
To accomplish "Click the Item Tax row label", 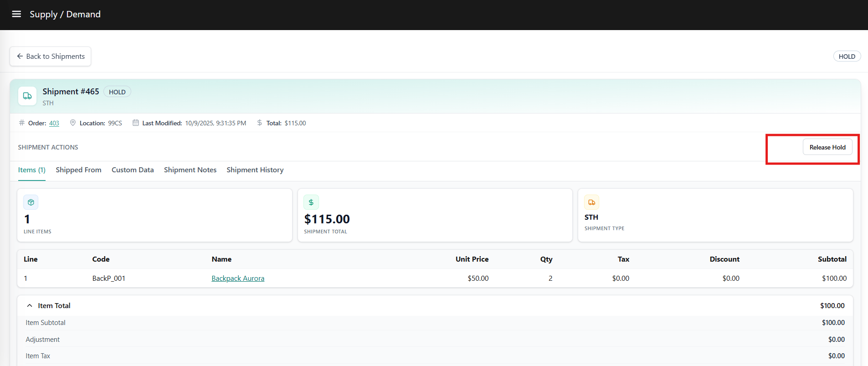I will point(38,356).
